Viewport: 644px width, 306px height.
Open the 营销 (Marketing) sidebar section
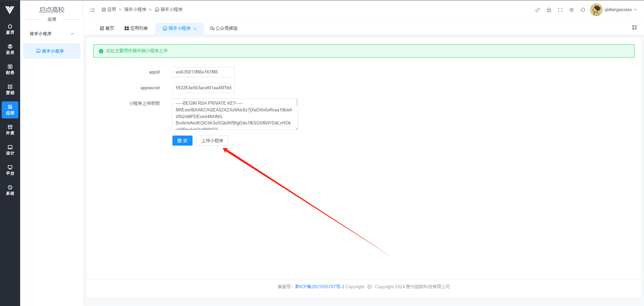10,90
